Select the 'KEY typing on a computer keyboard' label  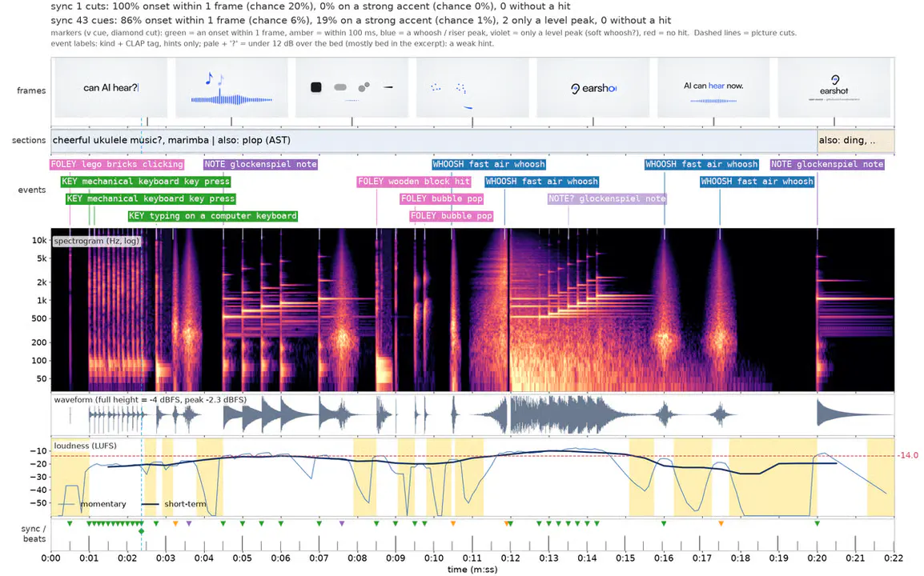coord(213,216)
